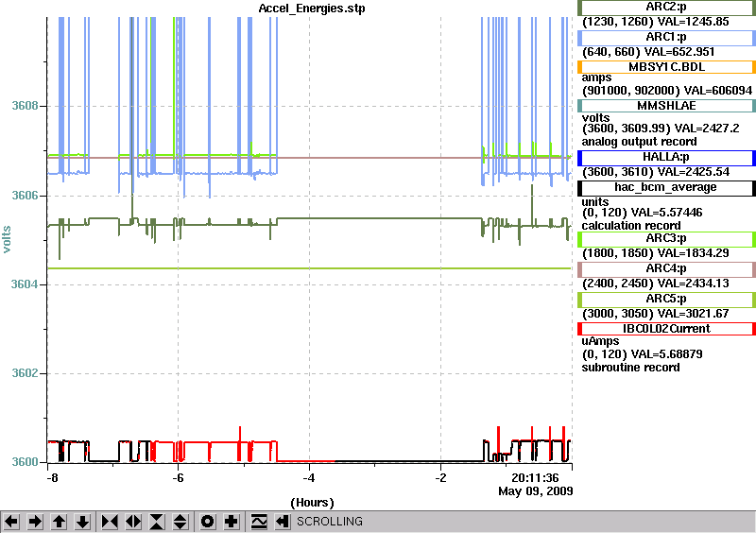
Task: Click the -2 hours x-axis label
Action: pyautogui.click(x=440, y=478)
